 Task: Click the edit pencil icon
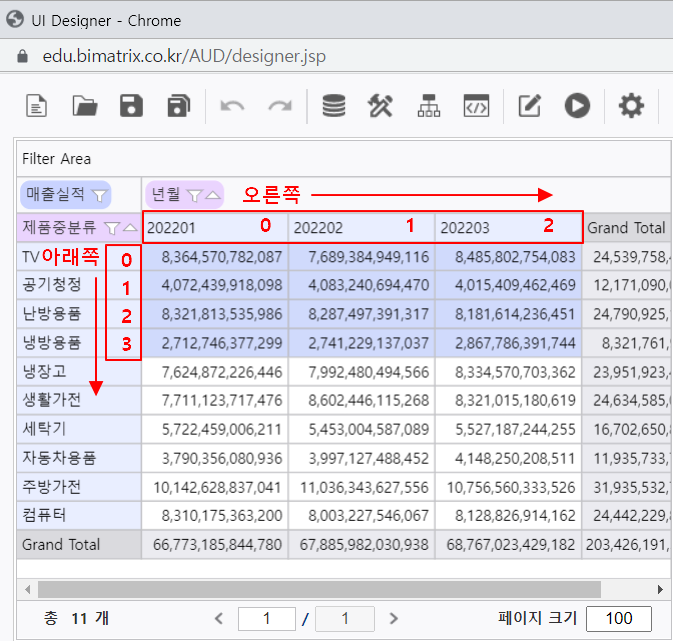[529, 105]
